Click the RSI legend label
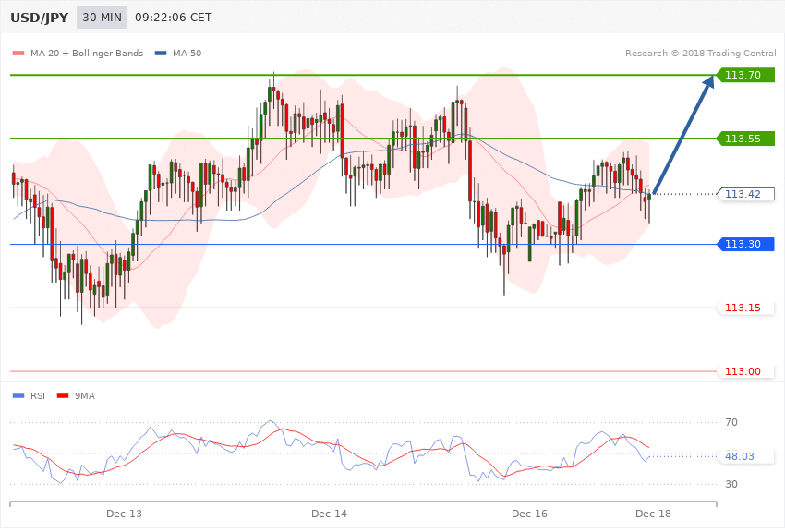 coord(38,396)
